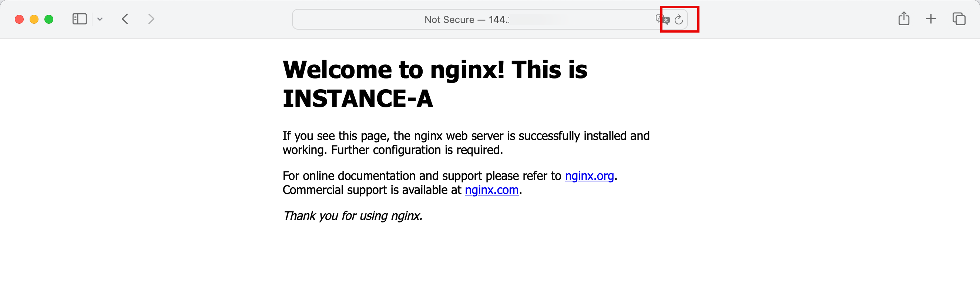Minimize the window with the yellow button

coord(34,19)
